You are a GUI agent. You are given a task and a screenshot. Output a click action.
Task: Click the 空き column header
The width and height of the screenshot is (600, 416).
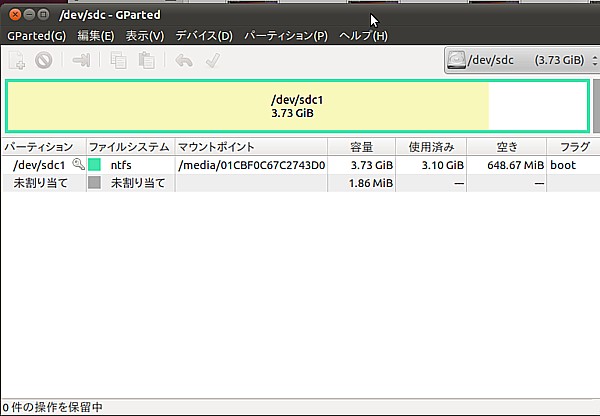click(x=507, y=147)
